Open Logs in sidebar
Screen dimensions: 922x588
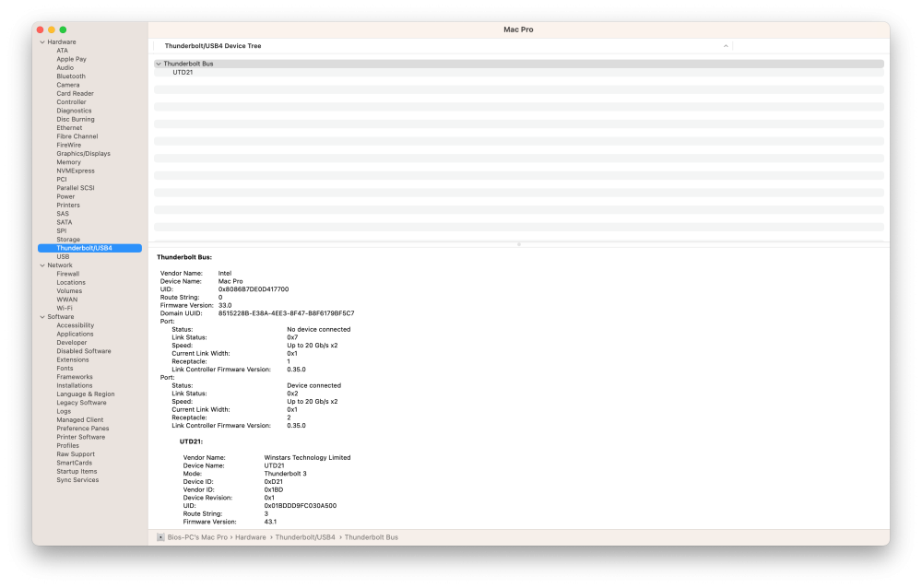click(x=64, y=412)
